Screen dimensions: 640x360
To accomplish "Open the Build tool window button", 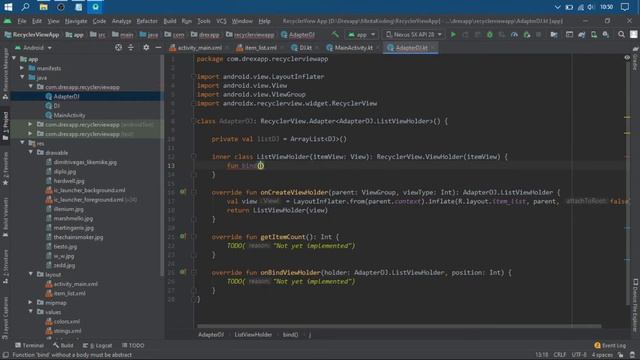I will point(63,345).
